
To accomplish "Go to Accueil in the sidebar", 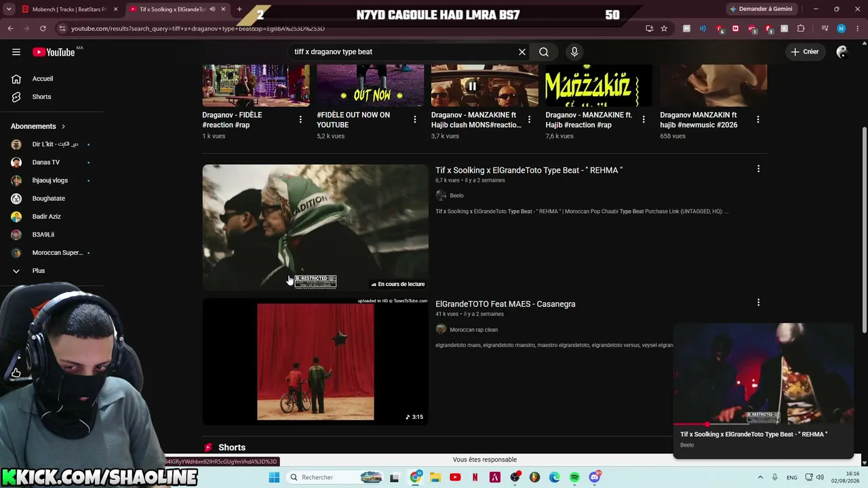I will [43, 79].
